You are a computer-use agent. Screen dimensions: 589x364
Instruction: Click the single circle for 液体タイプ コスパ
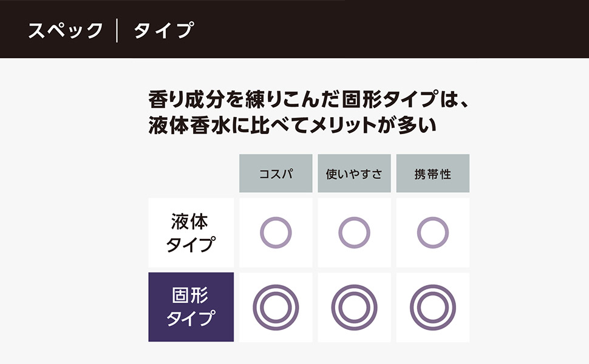[x=276, y=232]
